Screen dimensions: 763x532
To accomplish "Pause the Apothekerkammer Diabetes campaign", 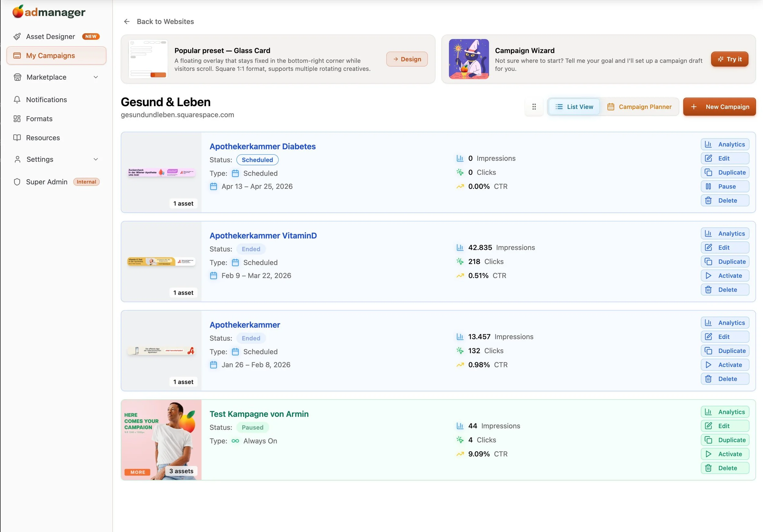I will [725, 186].
